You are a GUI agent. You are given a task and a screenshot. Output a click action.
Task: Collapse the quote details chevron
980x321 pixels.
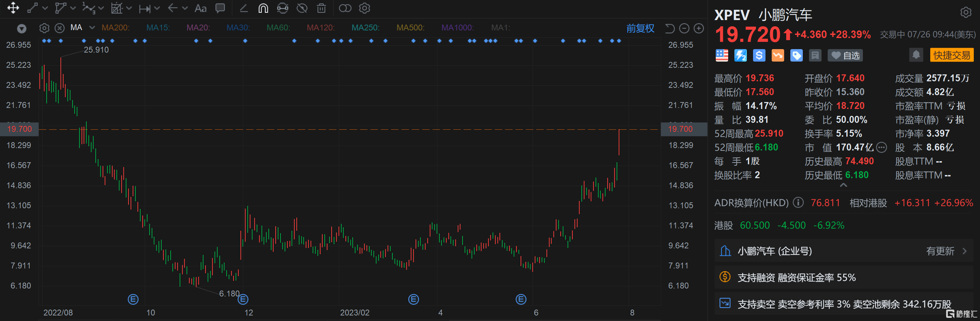pos(844,185)
